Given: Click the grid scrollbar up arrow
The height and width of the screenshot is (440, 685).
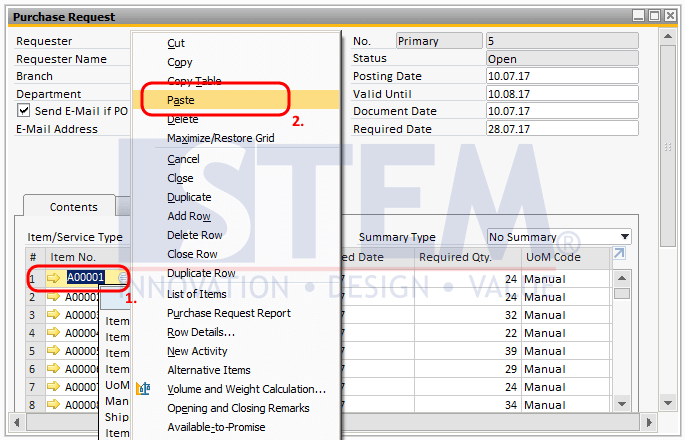Looking at the screenshot, I should pos(622,278).
